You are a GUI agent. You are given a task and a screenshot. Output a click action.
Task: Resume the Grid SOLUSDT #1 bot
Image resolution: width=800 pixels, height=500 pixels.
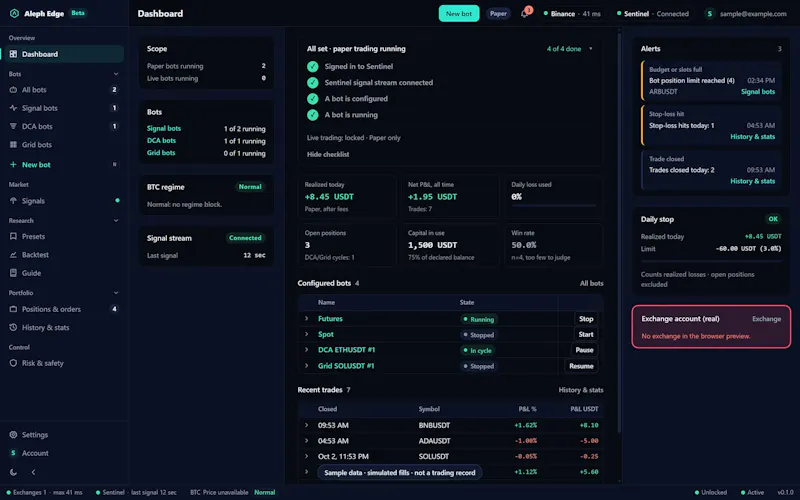pyautogui.click(x=581, y=366)
